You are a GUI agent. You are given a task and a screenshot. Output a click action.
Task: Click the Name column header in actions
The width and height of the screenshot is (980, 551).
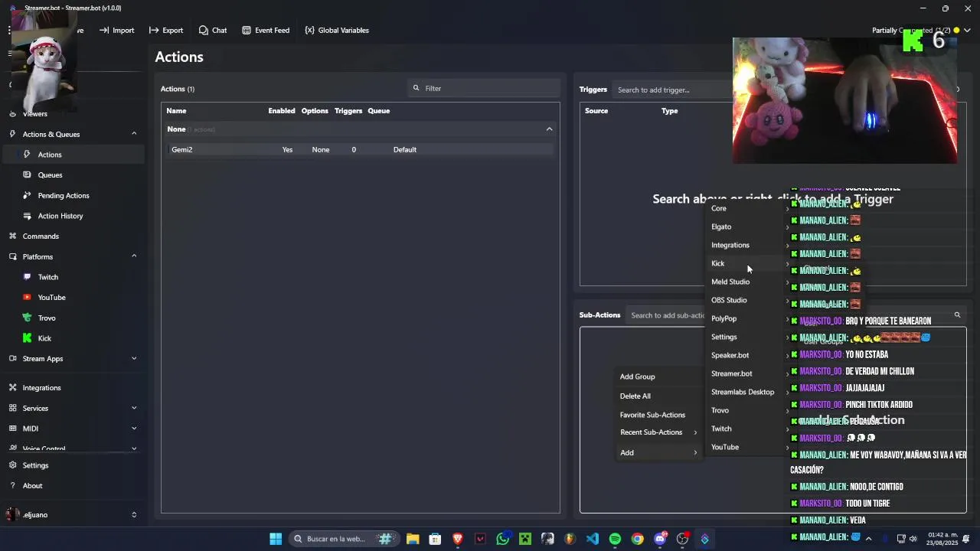coord(176,111)
